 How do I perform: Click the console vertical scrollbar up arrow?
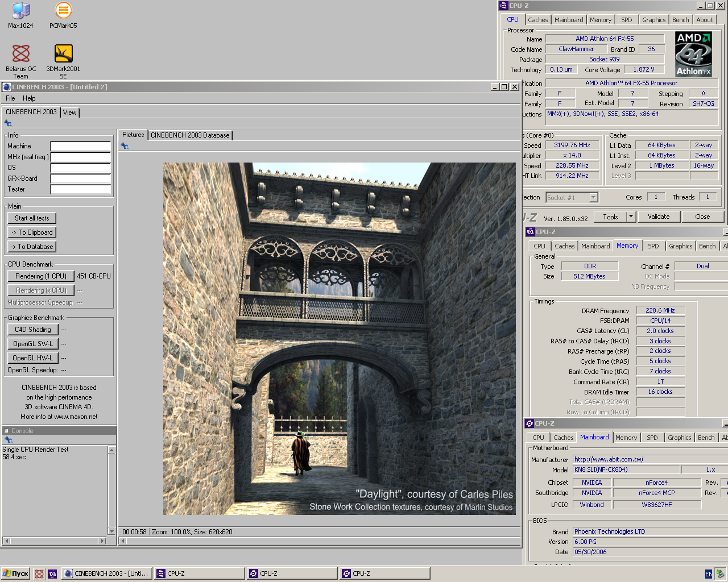[x=111, y=450]
